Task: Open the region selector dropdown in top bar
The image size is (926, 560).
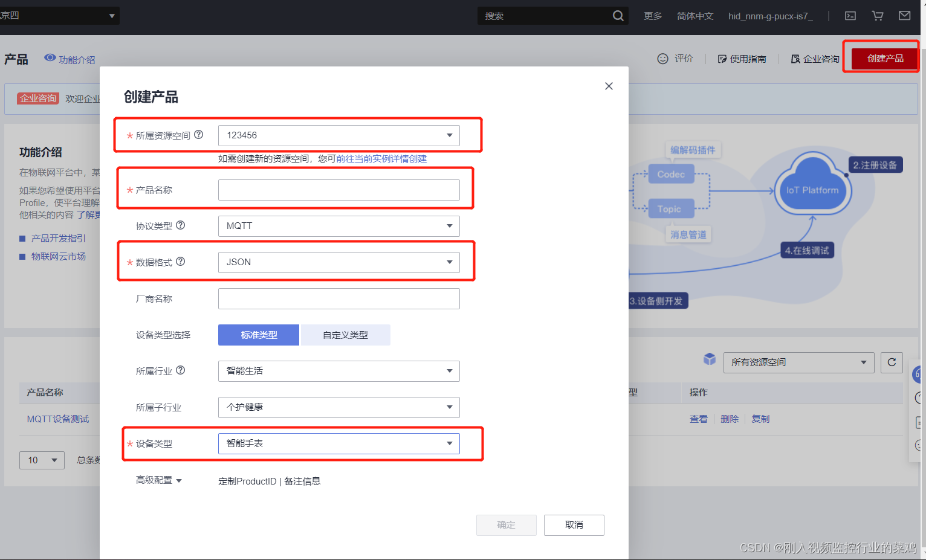Action: coord(59,16)
